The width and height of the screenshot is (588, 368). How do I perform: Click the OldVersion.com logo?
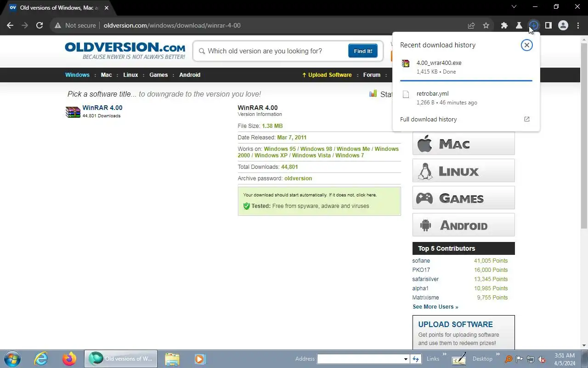pyautogui.click(x=125, y=51)
